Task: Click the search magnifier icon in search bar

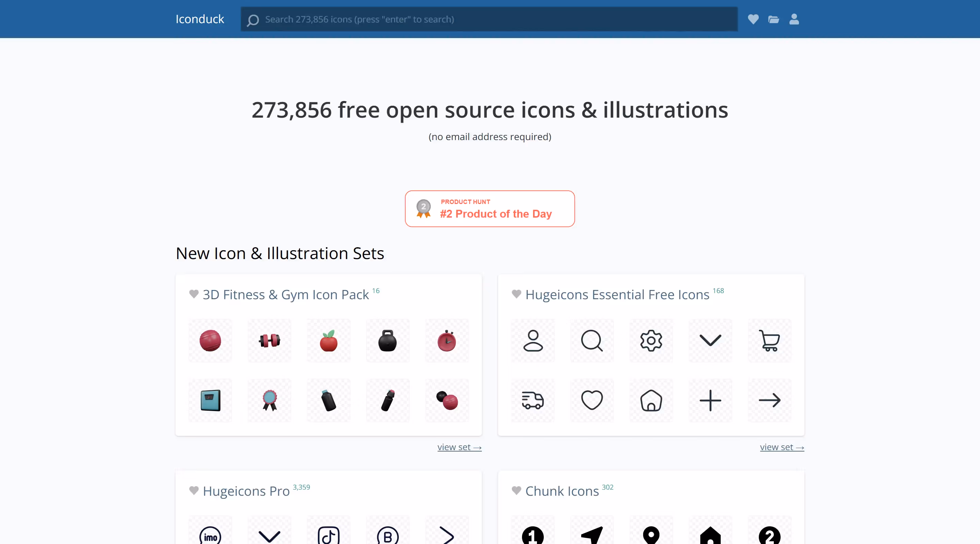Action: [x=253, y=20]
